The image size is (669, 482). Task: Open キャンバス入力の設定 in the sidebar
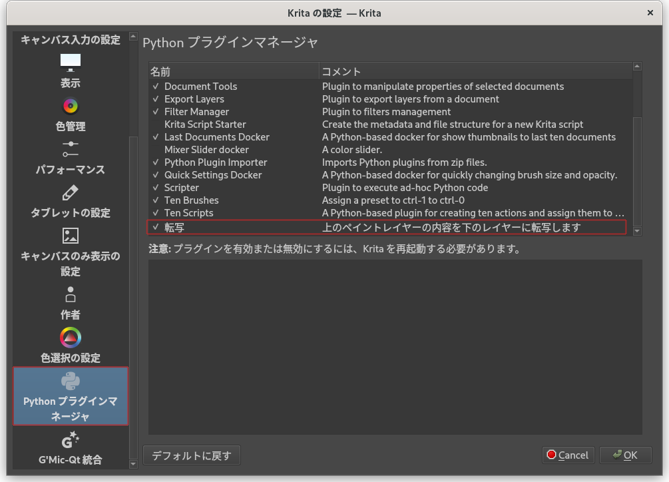(70, 40)
